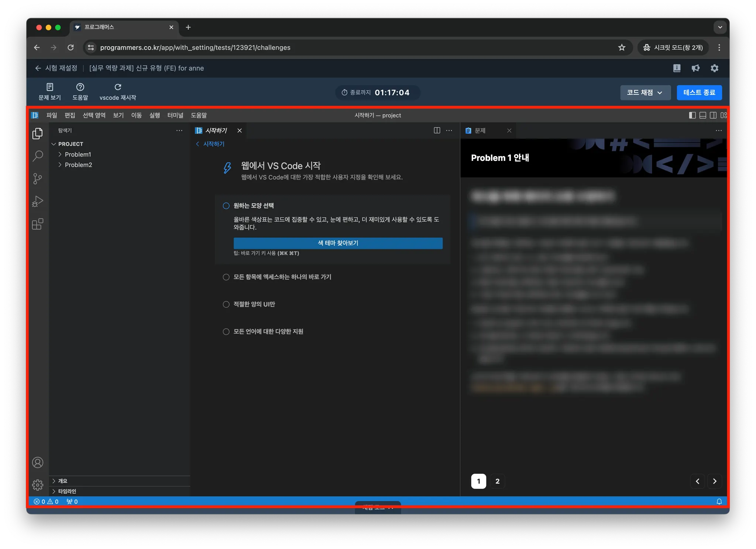The width and height of the screenshot is (756, 549).
Task: Switch to the 문제 tab
Action: (x=480, y=131)
